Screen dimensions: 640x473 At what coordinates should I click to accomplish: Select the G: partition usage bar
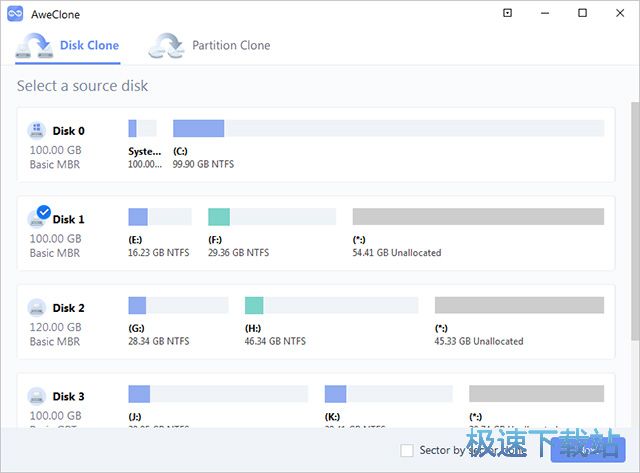178,305
